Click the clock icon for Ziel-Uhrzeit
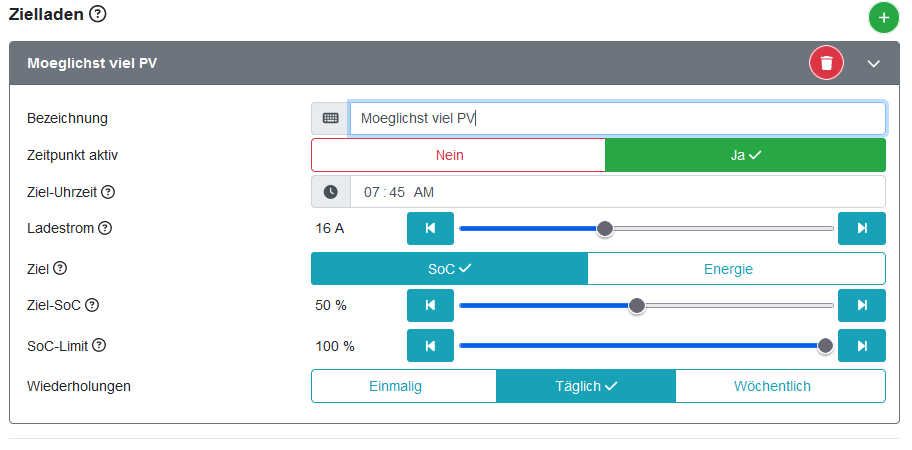The image size is (912, 450). click(330, 191)
